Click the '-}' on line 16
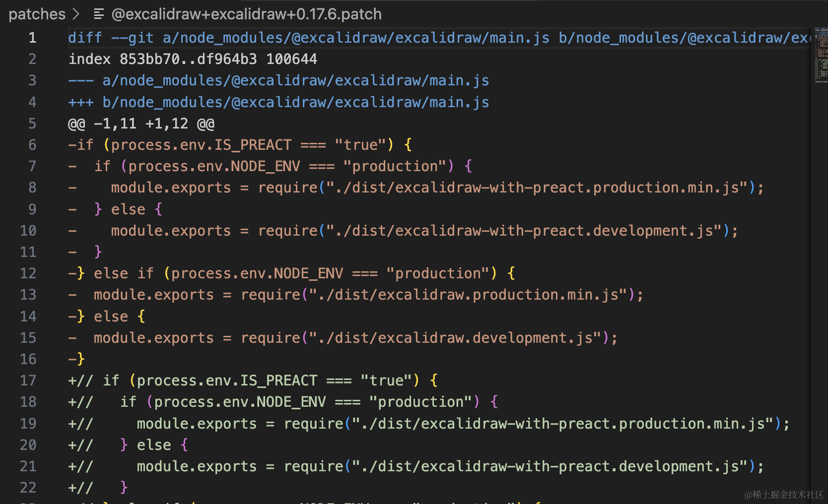The image size is (828, 504). click(x=76, y=359)
